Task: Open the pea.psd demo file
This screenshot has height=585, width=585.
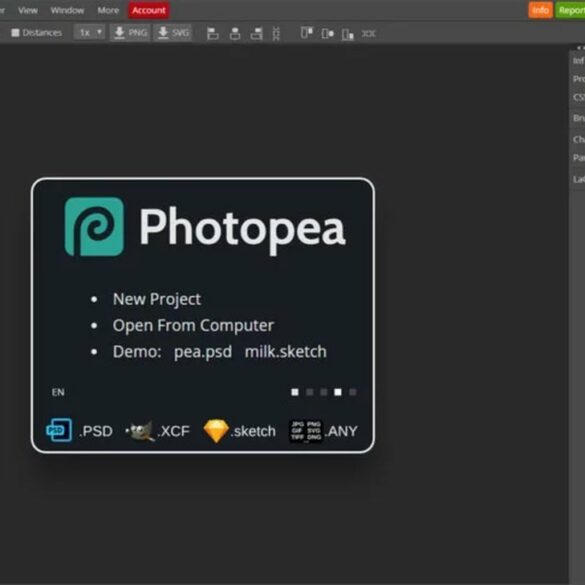Action: click(x=203, y=352)
